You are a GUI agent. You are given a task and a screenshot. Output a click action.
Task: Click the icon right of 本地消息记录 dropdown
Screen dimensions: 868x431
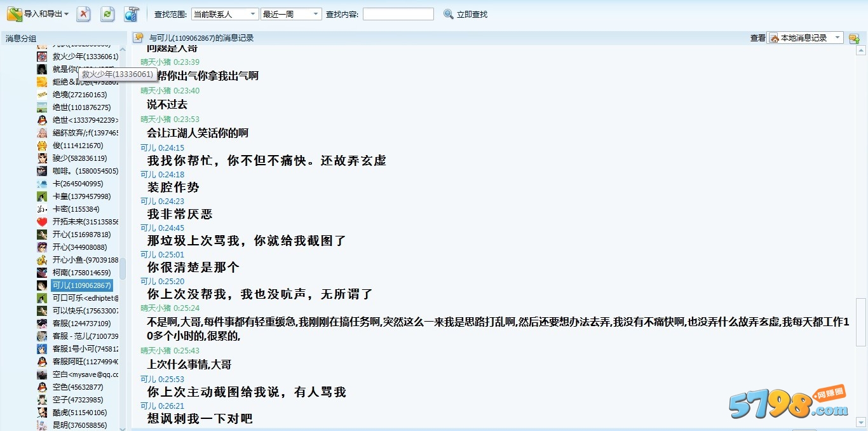click(854, 38)
